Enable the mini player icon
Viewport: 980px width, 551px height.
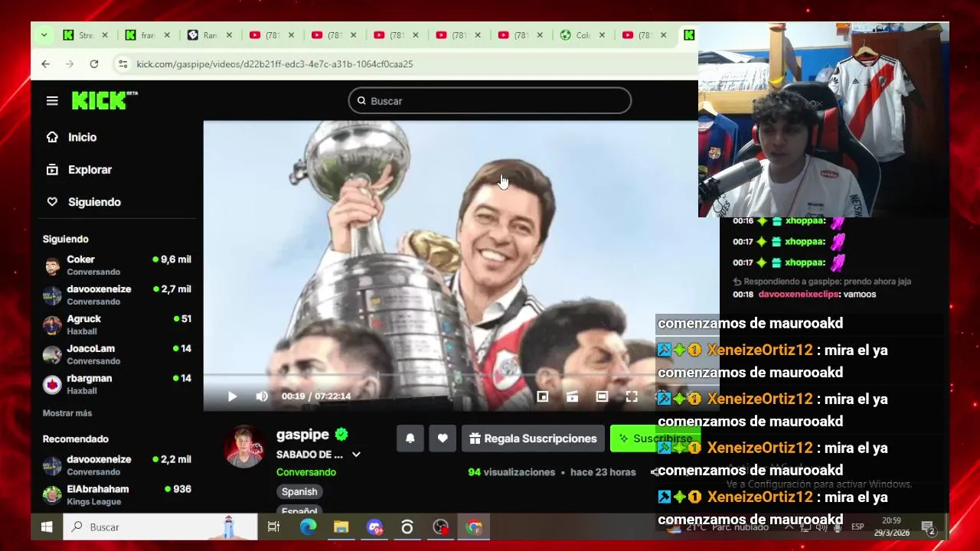[x=542, y=396]
